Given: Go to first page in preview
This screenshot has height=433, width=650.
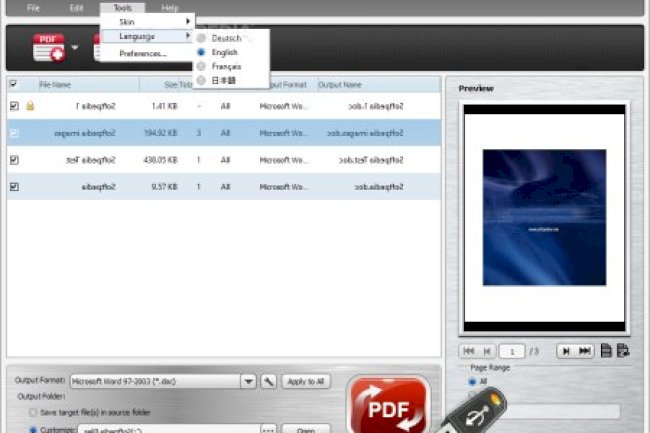Looking at the screenshot, I should tap(468, 351).
